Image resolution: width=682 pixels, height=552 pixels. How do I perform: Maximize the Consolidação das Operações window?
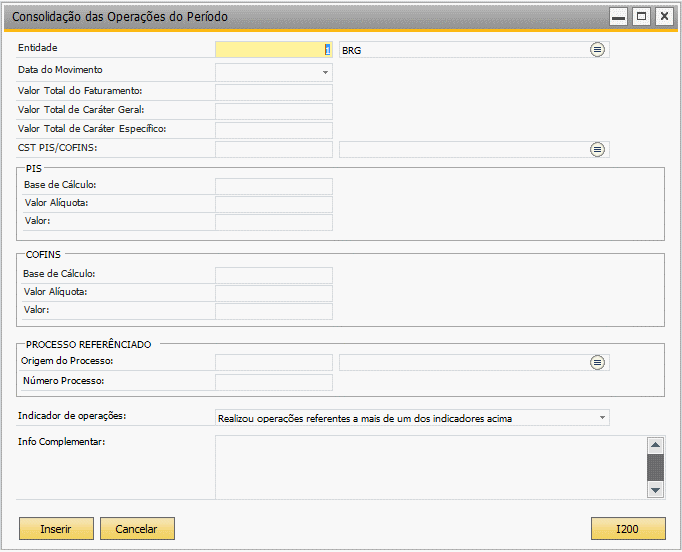click(641, 17)
